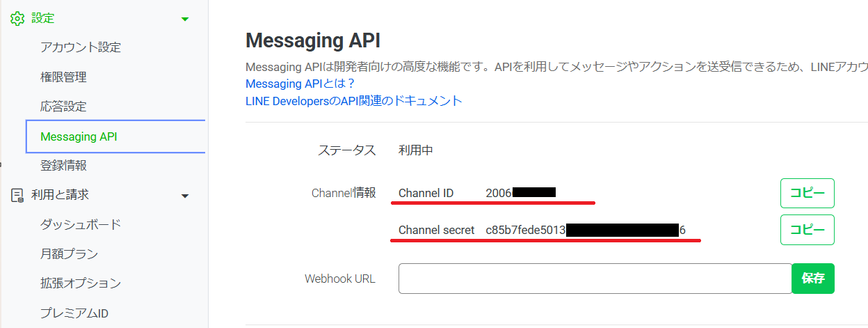Click the Channel情報 label

344,193
